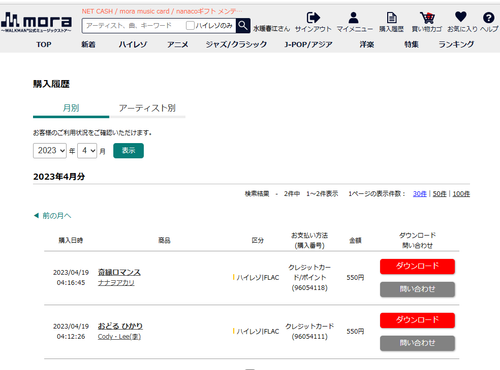Toggle the ハイレゾのみ checkbox
The height and width of the screenshot is (370, 500).
click(190, 25)
